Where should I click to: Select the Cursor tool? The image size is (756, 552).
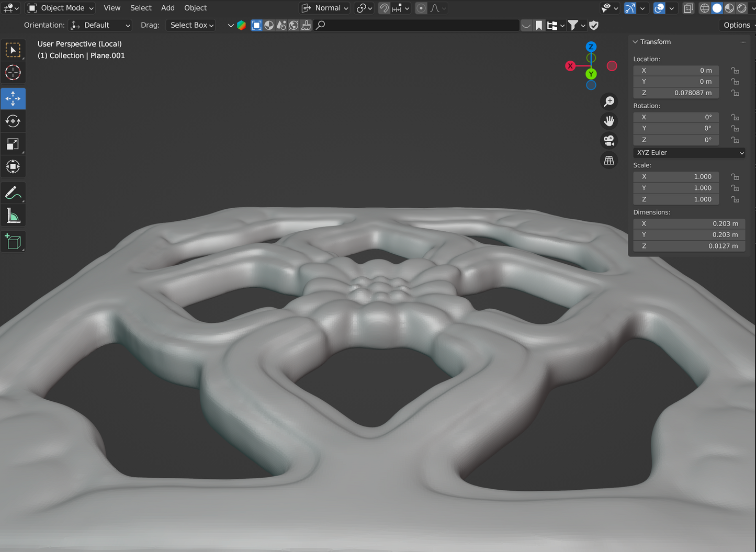(13, 73)
